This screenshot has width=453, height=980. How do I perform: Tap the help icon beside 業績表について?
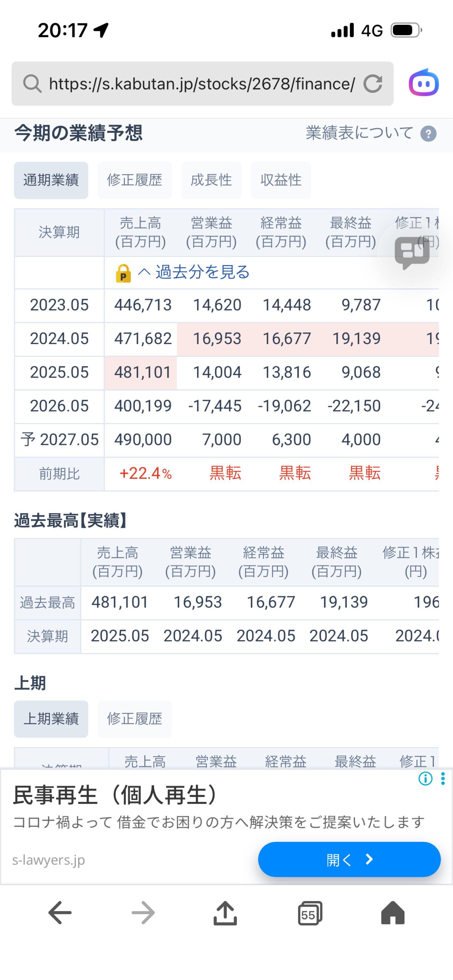tap(428, 134)
